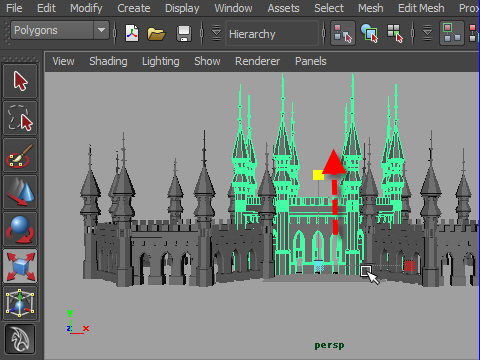Toggle Select by hierarchy mode

[343, 33]
